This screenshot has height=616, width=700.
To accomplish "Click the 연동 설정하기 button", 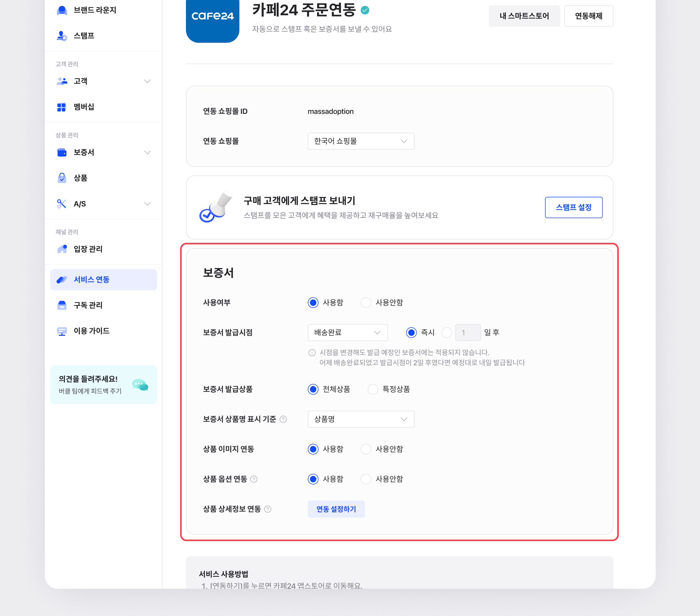I will coord(336,509).
